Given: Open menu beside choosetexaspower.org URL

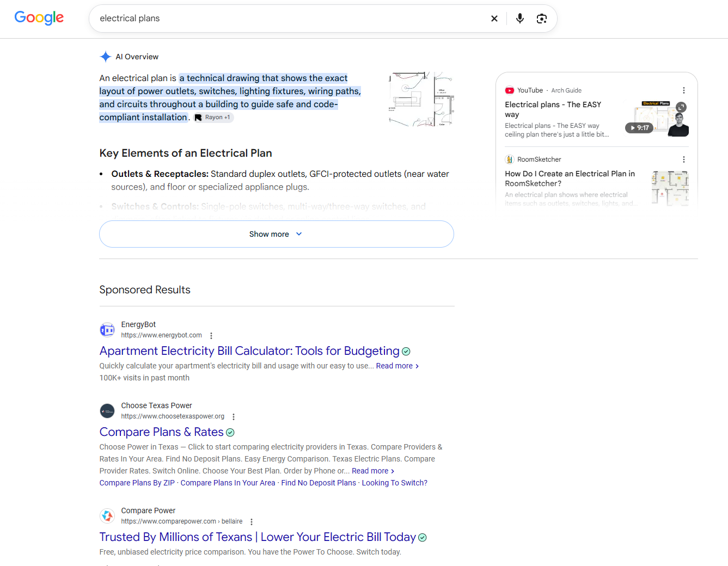Looking at the screenshot, I should tap(234, 417).
